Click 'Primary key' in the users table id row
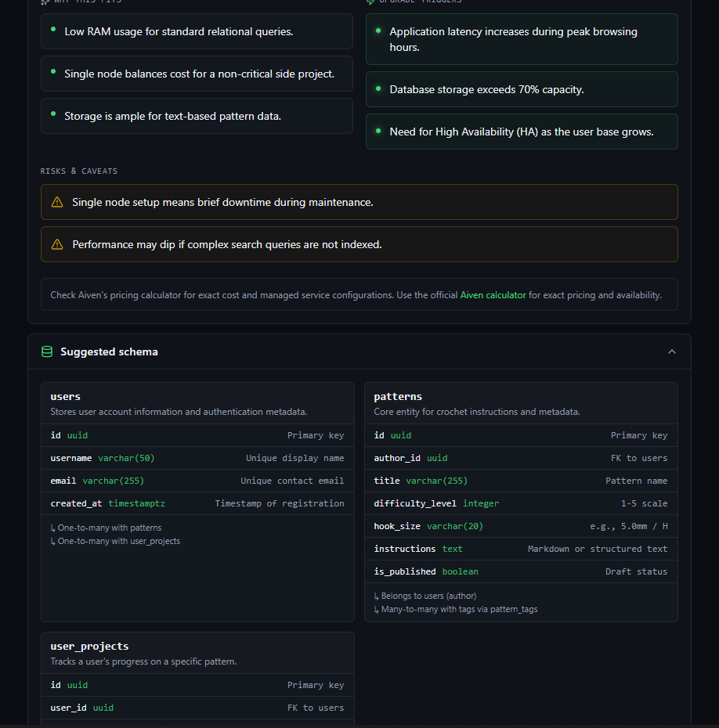Viewport: 719px width, 728px height. [x=316, y=435]
